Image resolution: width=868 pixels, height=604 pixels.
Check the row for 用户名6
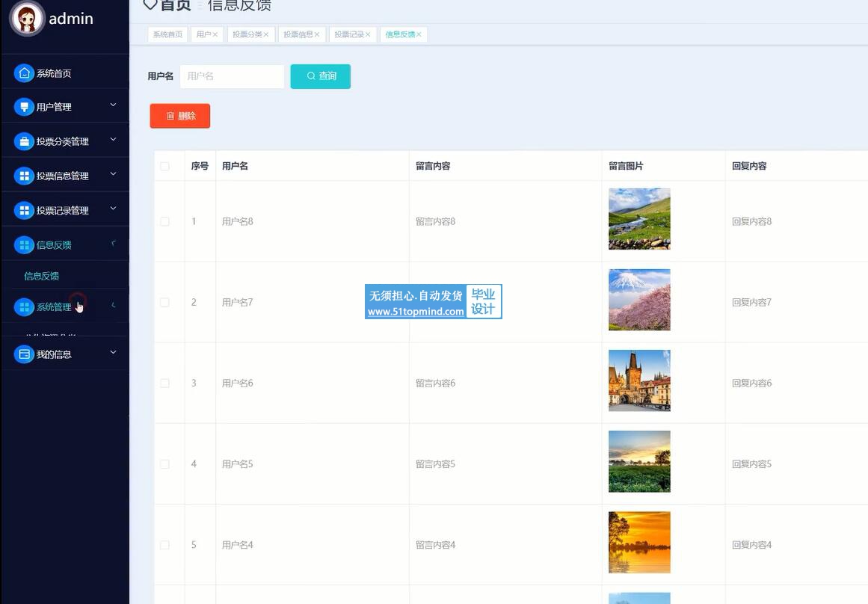pyautogui.click(x=165, y=383)
